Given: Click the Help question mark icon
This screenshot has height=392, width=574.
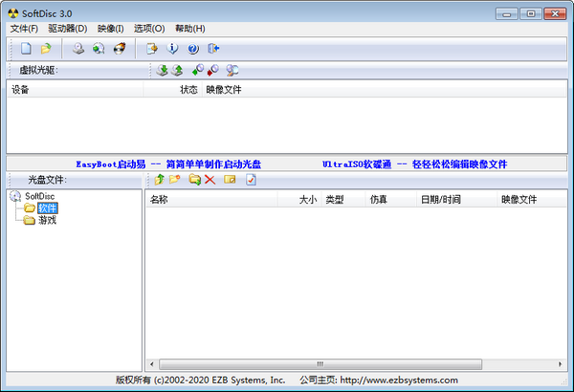Looking at the screenshot, I should tap(193, 49).
